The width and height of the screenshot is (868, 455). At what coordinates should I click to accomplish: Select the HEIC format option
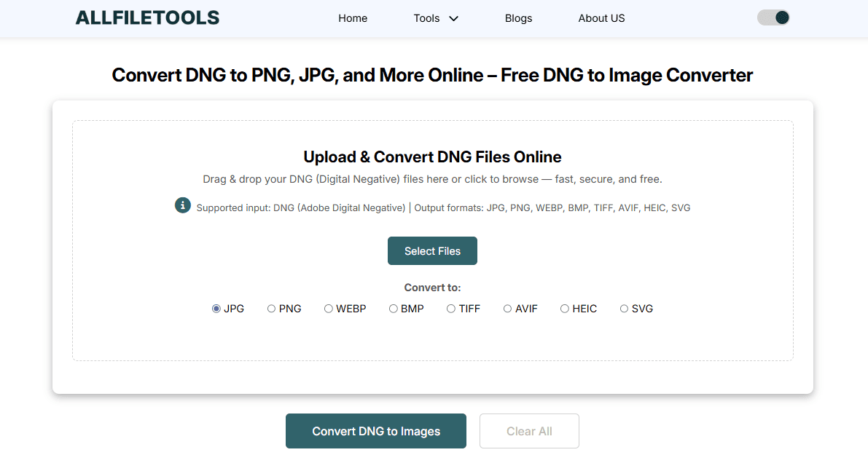565,309
